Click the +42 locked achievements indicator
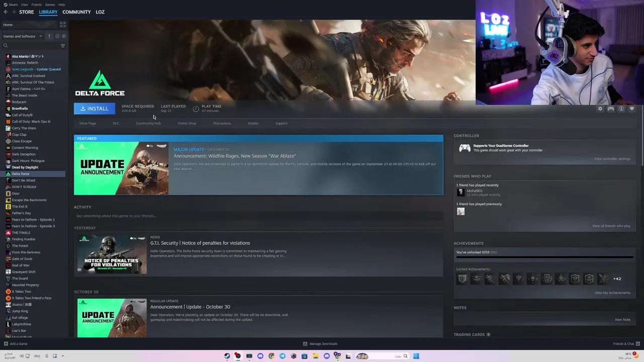 tap(617, 279)
